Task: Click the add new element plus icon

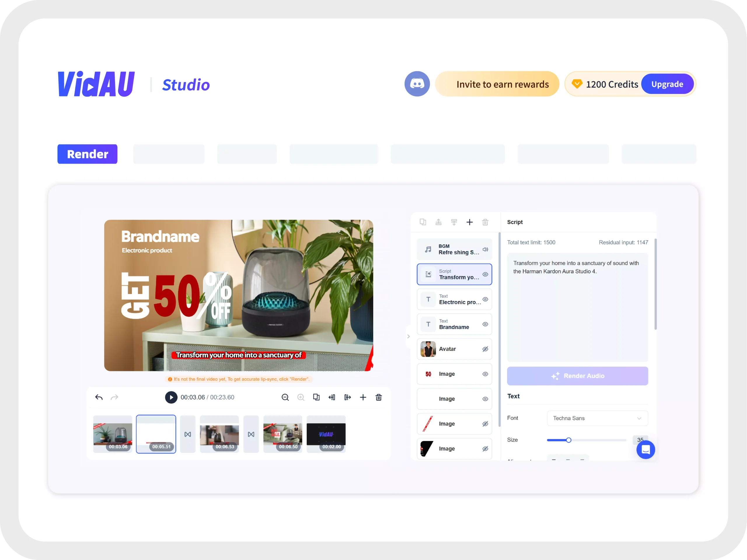Action: (470, 222)
